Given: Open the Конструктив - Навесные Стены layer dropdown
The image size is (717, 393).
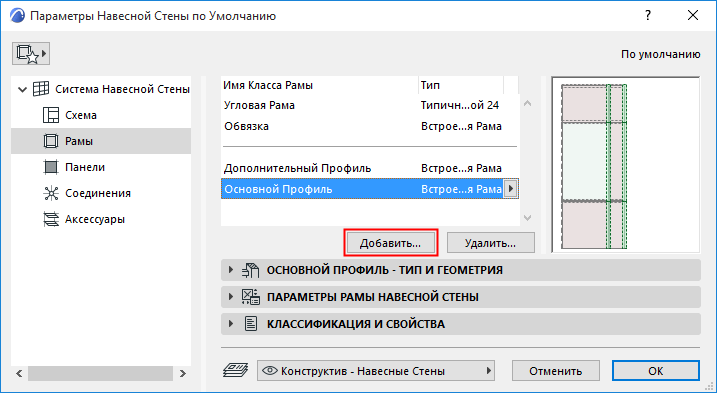Looking at the screenshot, I should pyautogui.click(x=376, y=371).
